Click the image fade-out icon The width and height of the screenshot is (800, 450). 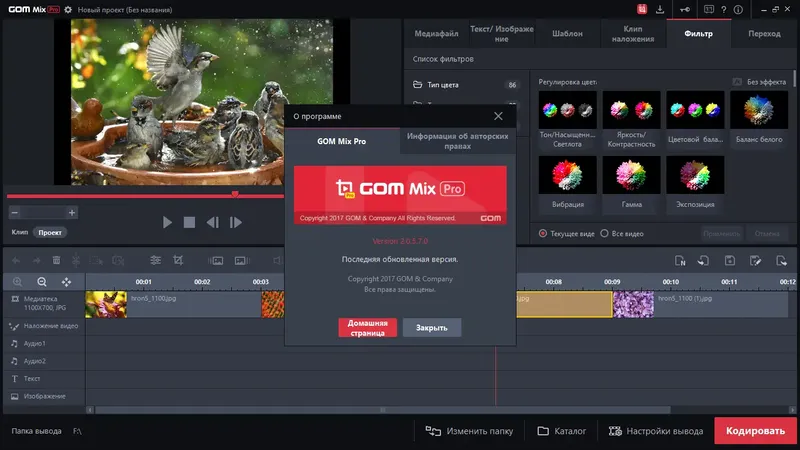coord(241,261)
